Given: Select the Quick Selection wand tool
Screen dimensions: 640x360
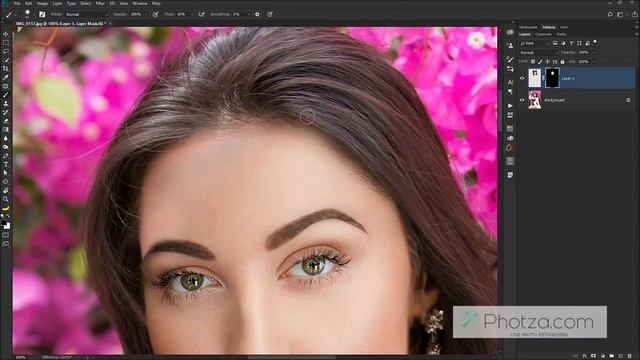Looking at the screenshot, I should 6,60.
